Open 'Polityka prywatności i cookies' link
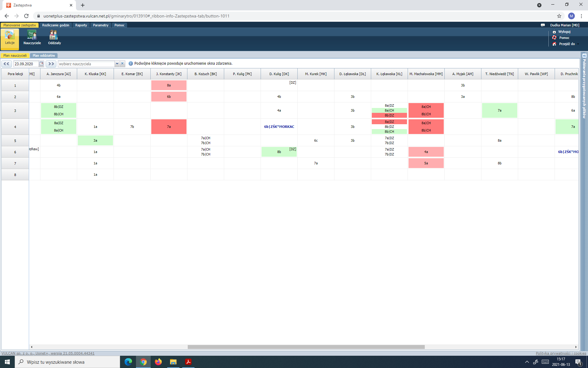This screenshot has width=588, height=368. (561, 353)
